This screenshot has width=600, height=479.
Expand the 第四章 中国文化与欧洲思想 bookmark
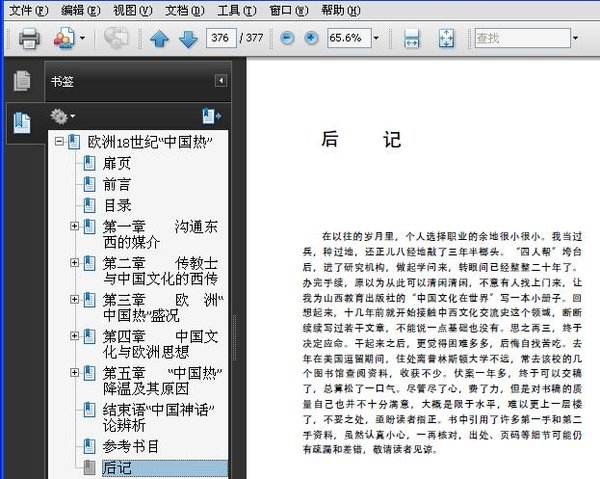click(74, 336)
